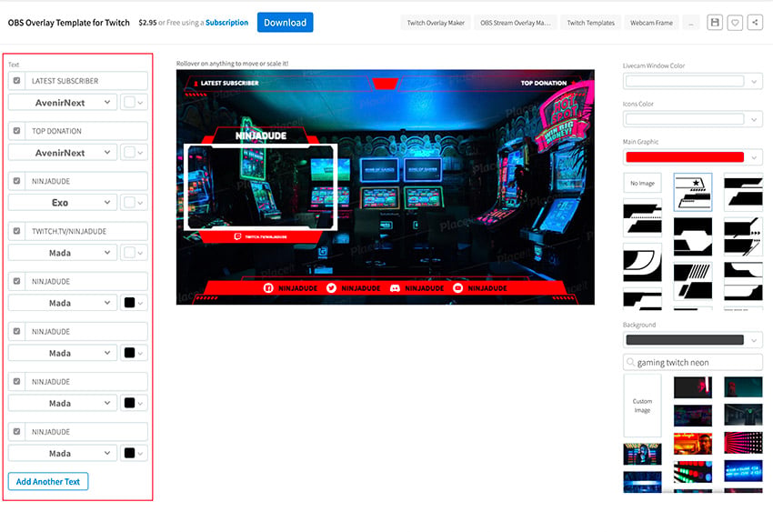
Task: Select the graphic thumbnail with three arrows
Action: (x=743, y=237)
